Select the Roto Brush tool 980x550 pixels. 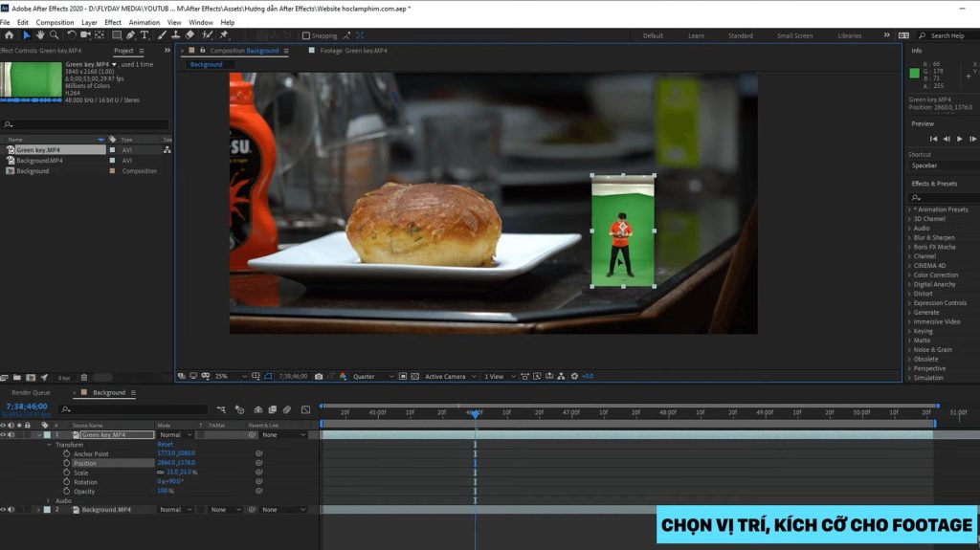click(x=207, y=35)
